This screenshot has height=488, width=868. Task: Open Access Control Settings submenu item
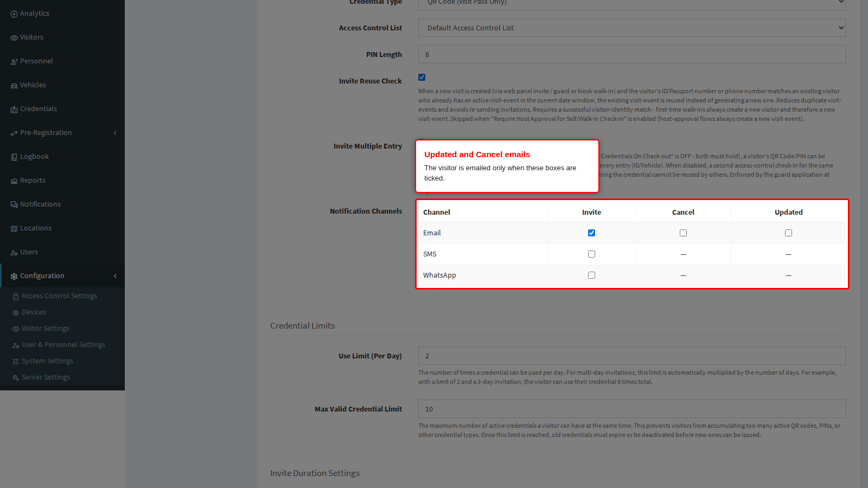59,296
